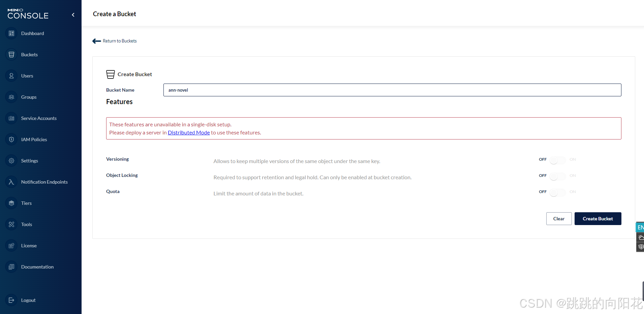This screenshot has width=644, height=314.
Task: Click the Create Bucket button
Action: pyautogui.click(x=598, y=219)
